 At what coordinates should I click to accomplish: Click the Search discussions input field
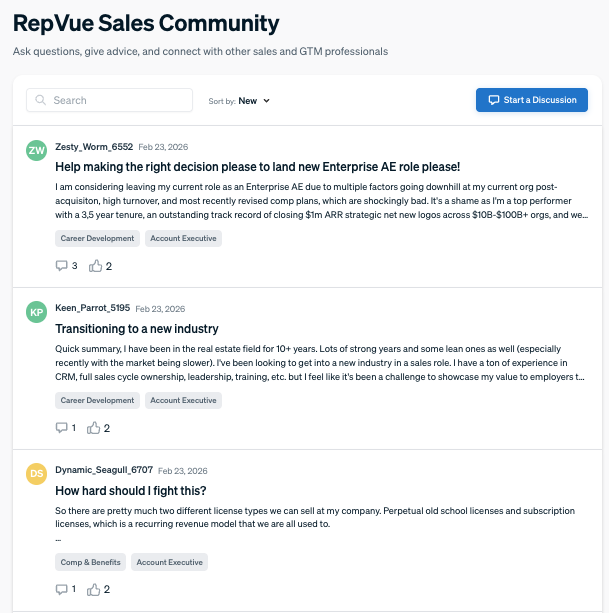point(109,100)
